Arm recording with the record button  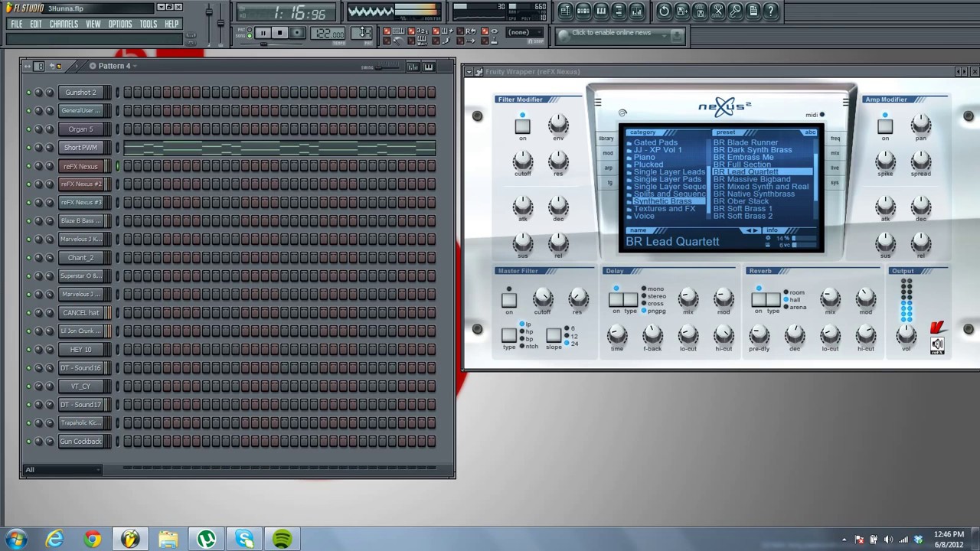coord(297,33)
